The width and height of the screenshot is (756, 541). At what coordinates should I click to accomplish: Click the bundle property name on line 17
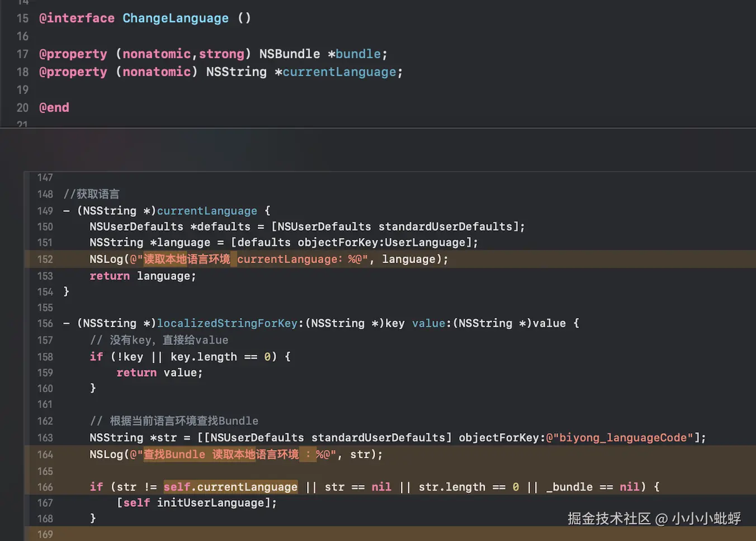(358, 54)
